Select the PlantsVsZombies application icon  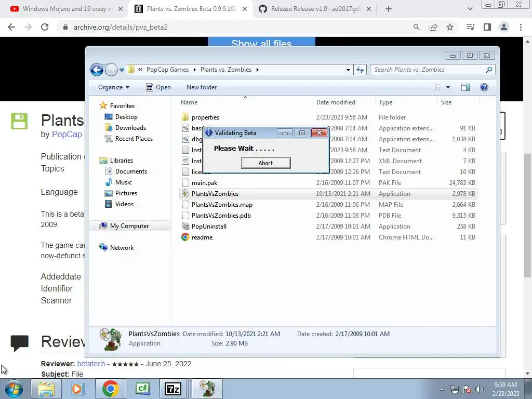point(185,194)
